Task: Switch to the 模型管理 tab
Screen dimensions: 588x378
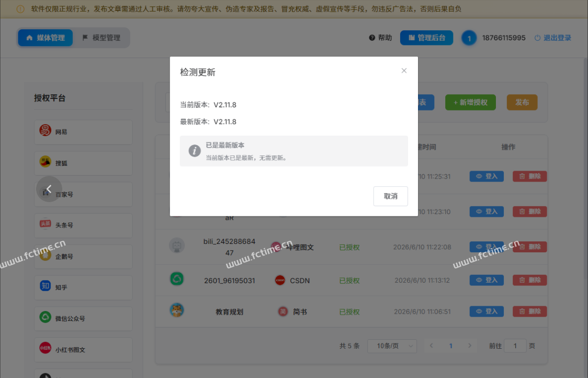Action: click(101, 38)
